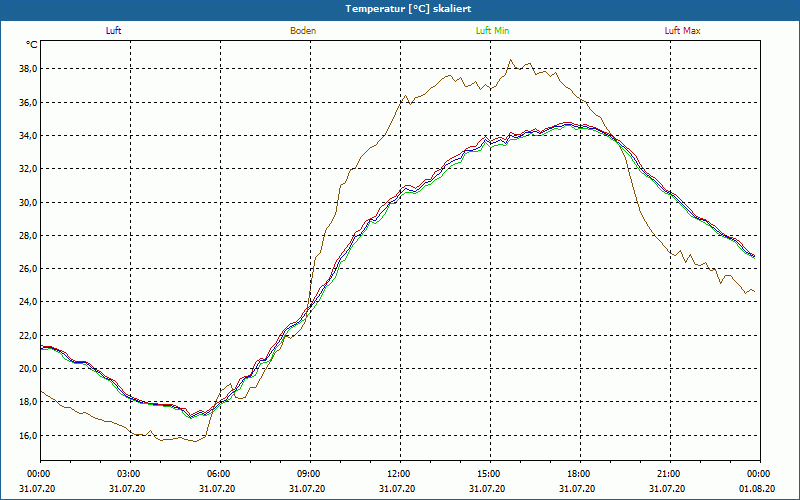The height and width of the screenshot is (500, 800).
Task: Click the 24,0 y-axis label
Action: [x=27, y=302]
